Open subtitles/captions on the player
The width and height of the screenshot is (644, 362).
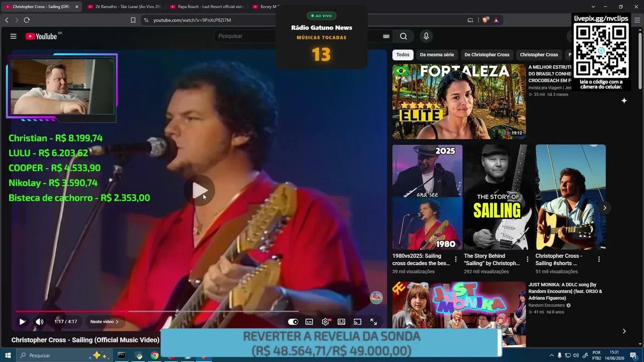pyautogui.click(x=309, y=322)
